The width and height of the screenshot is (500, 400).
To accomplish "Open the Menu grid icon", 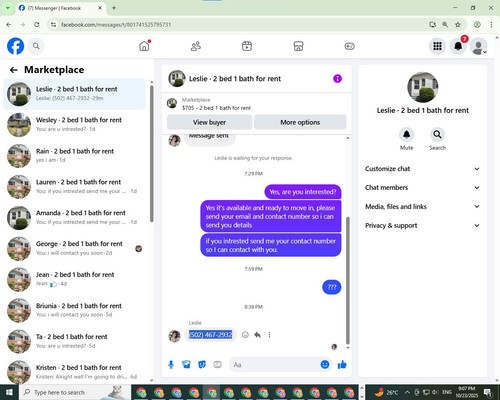I will pos(437,46).
